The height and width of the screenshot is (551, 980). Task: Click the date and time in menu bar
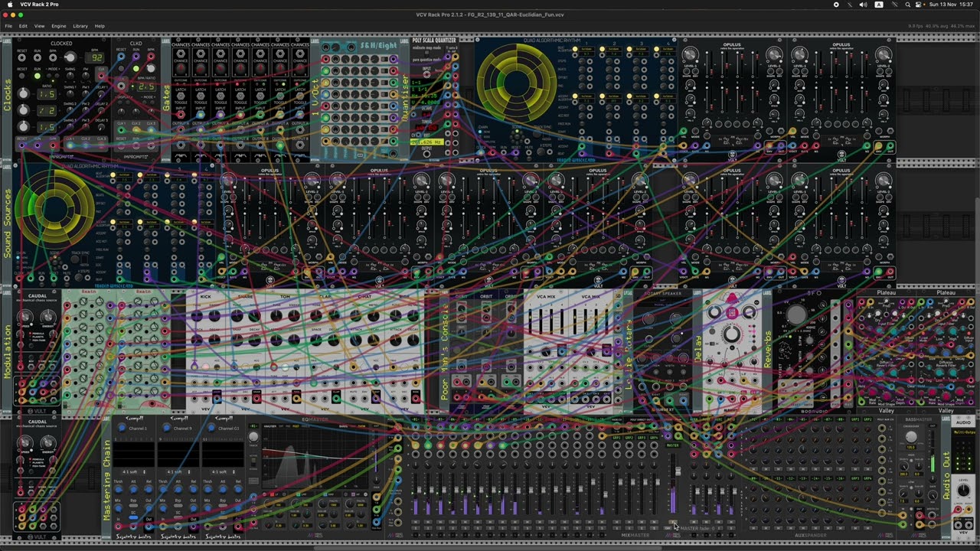tap(952, 5)
